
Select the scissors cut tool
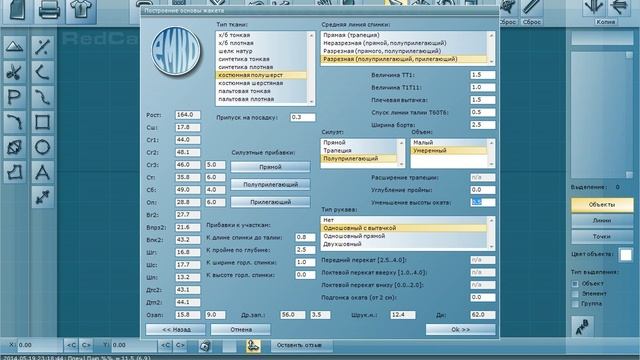[x=14, y=72]
